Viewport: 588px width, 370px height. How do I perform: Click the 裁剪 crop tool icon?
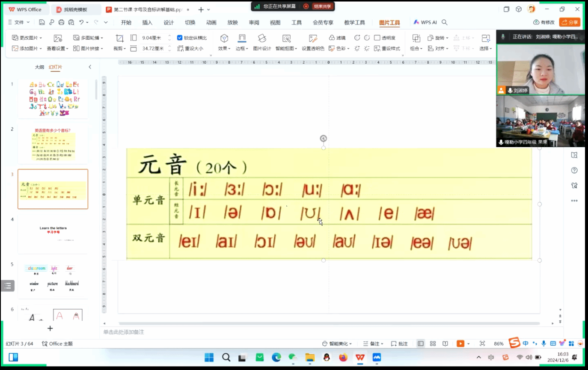click(119, 38)
